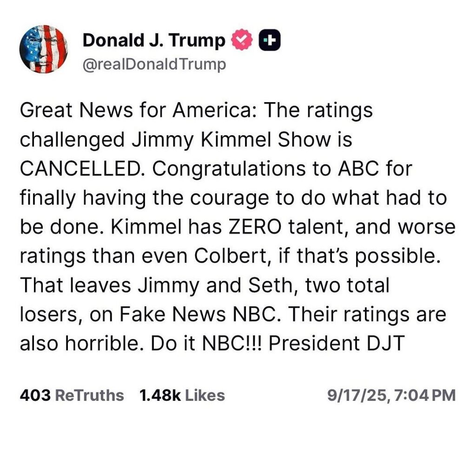Open the @realDonaldTrump handle link

[x=154, y=64]
